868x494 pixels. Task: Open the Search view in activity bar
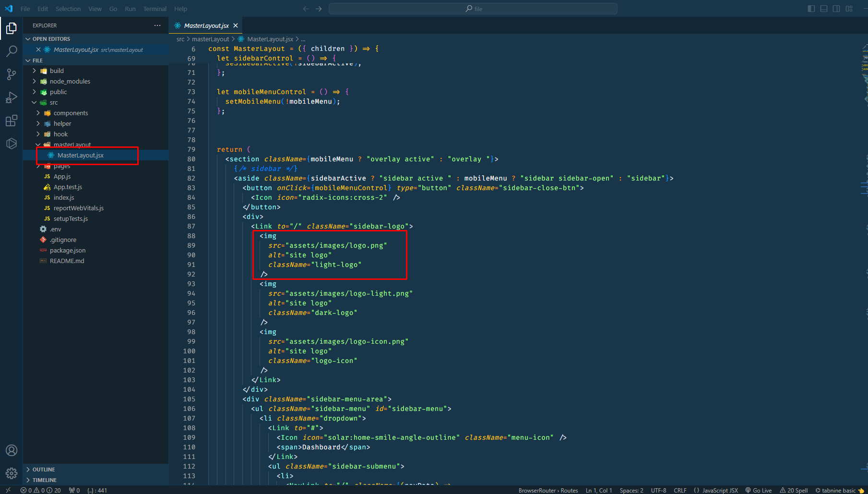pos(12,51)
